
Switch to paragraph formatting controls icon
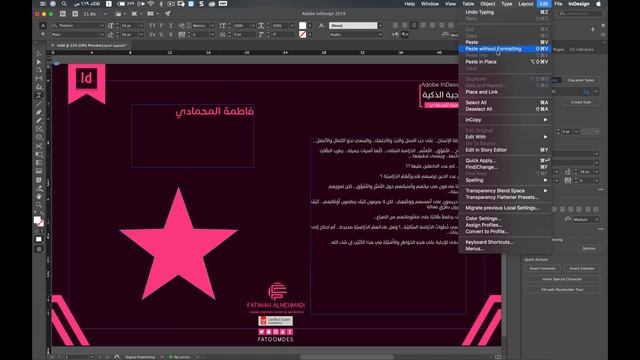click(43, 35)
